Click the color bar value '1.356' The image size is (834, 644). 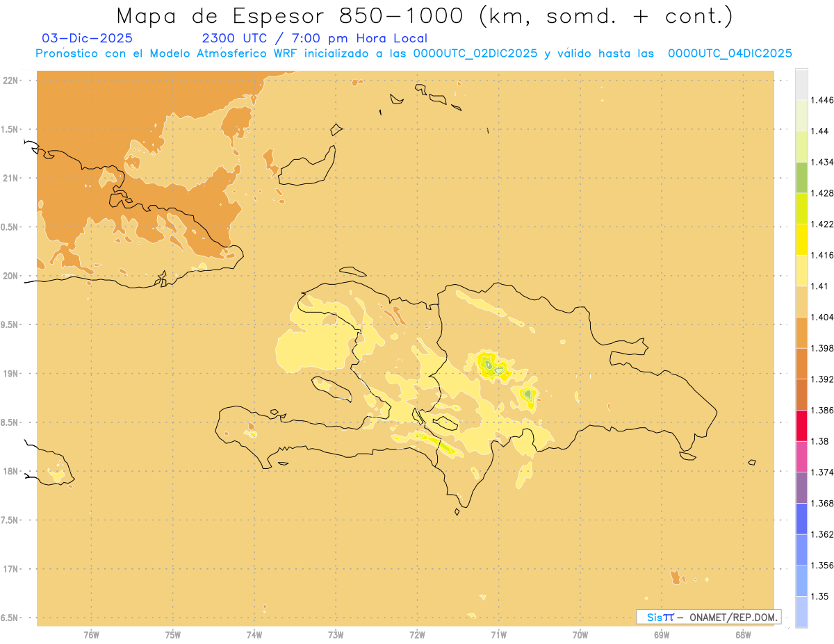point(823,565)
